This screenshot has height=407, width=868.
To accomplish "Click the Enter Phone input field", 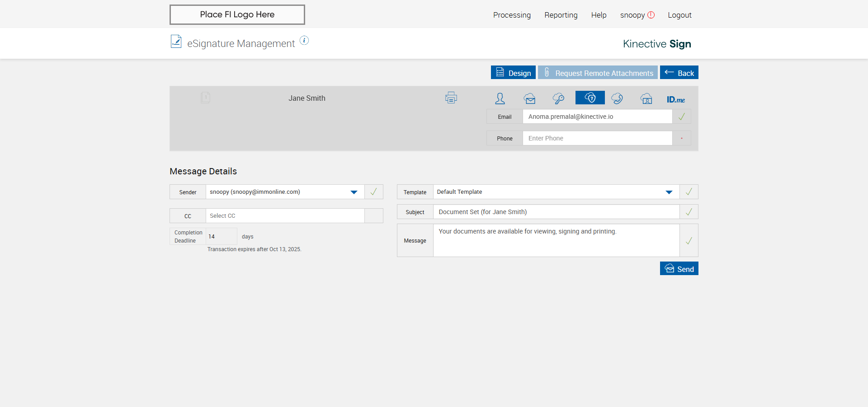I will pyautogui.click(x=597, y=138).
